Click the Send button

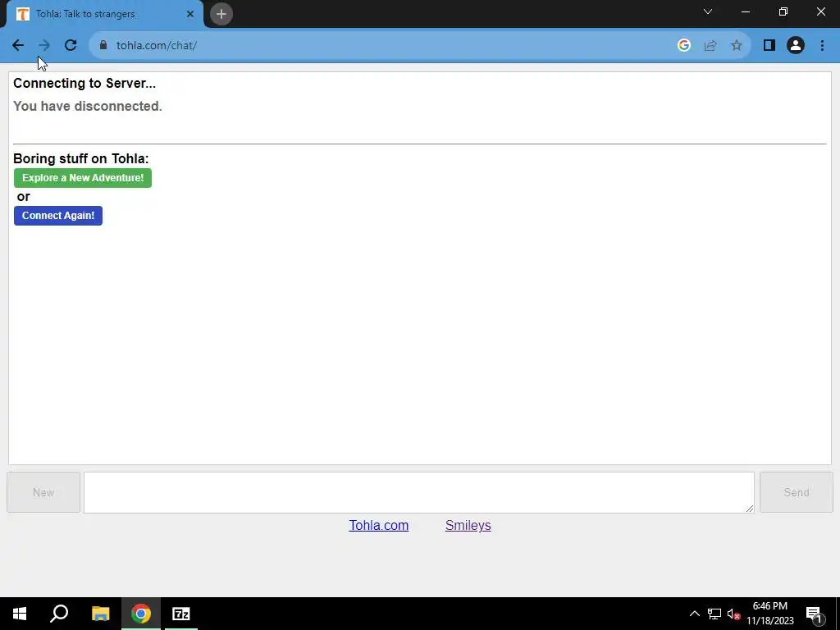tap(796, 492)
